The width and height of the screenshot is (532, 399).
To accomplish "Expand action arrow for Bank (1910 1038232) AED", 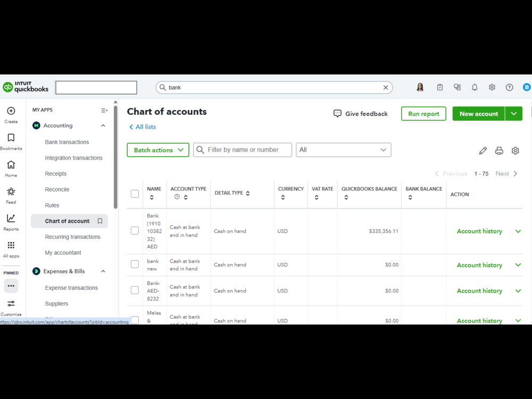I will coord(518,231).
